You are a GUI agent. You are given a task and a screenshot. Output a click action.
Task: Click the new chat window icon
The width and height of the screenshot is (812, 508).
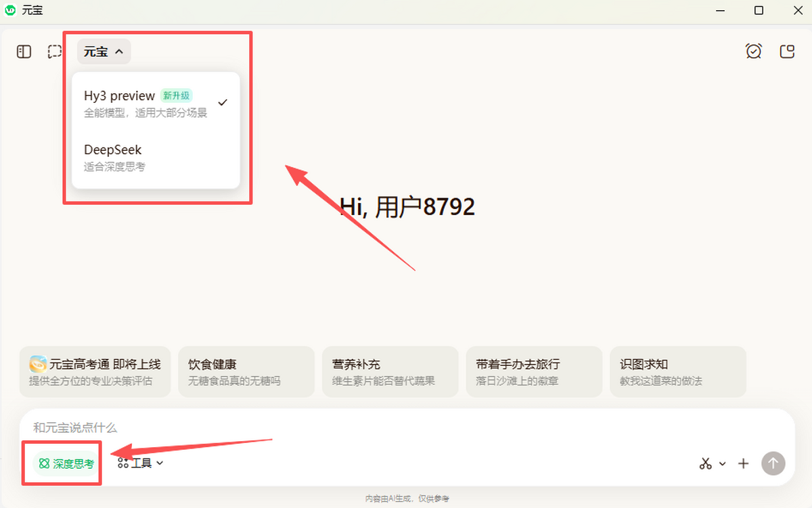pos(787,51)
